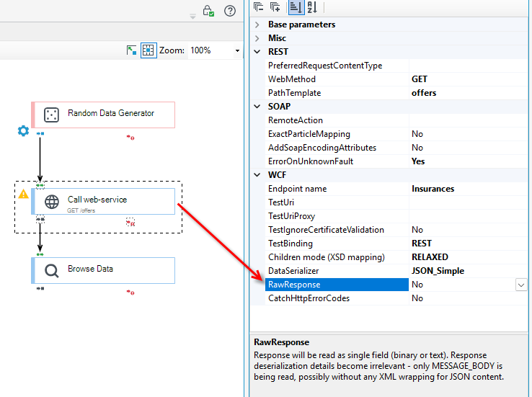Click the RemoteAction property row
532x397 pixels.
click(396, 120)
